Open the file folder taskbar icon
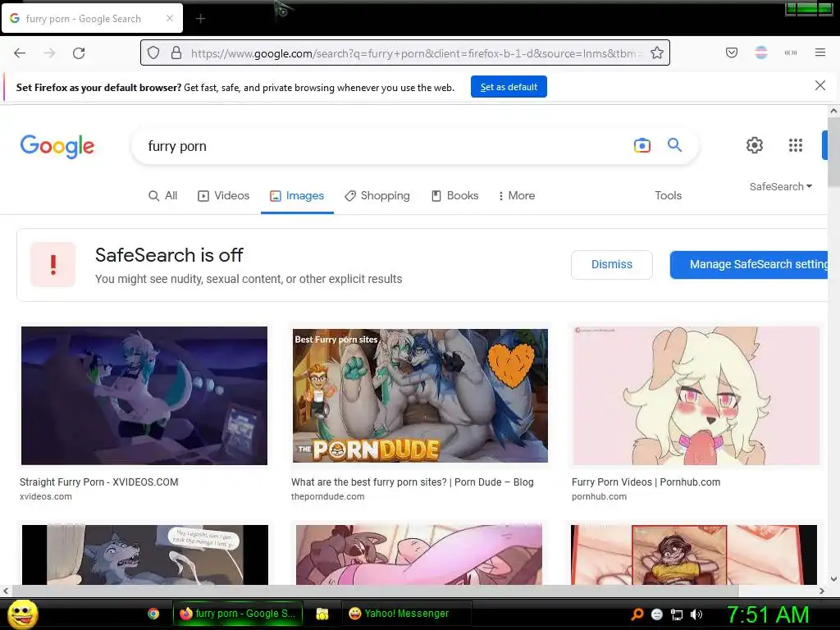Image resolution: width=840 pixels, height=630 pixels. tap(322, 614)
